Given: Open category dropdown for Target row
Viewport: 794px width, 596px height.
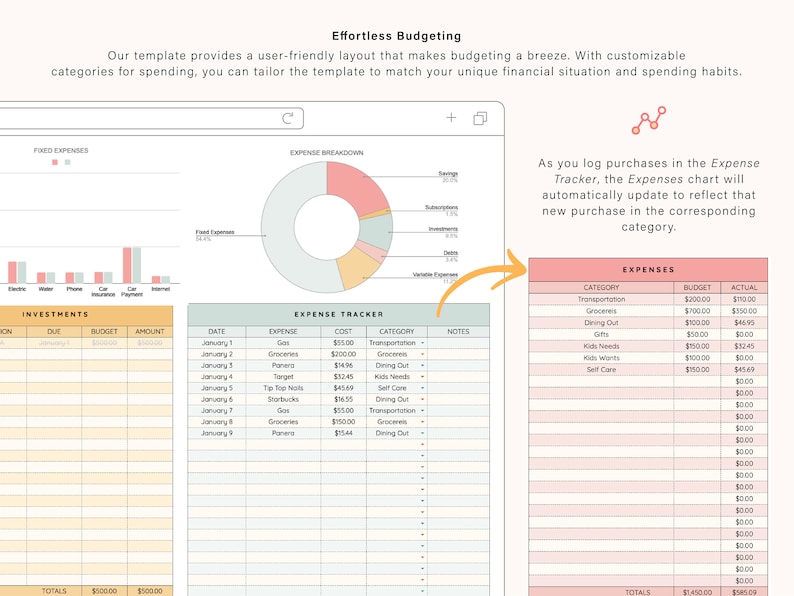Looking at the screenshot, I should pyautogui.click(x=422, y=377).
